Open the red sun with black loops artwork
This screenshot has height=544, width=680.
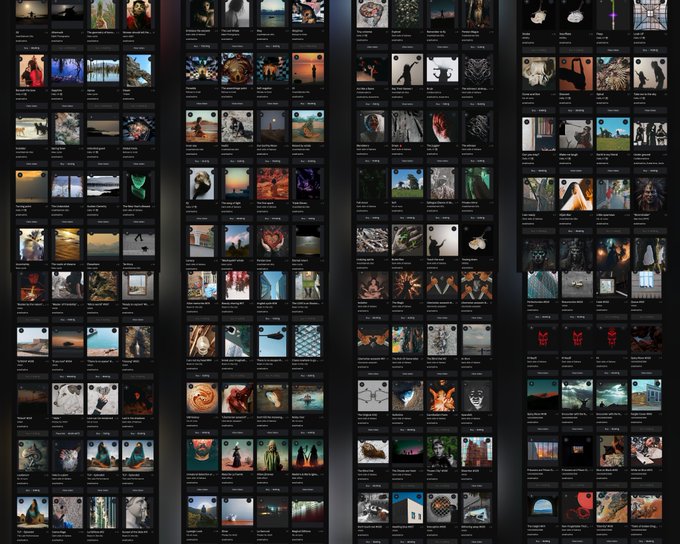(x=577, y=507)
